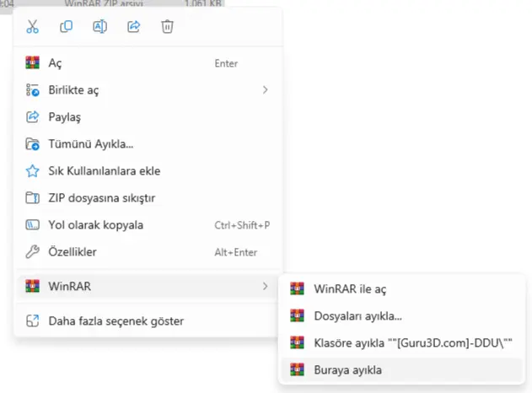This screenshot has height=393, width=532.
Task: Click books icon beside WinRAR ile aç
Action: [x=298, y=288]
